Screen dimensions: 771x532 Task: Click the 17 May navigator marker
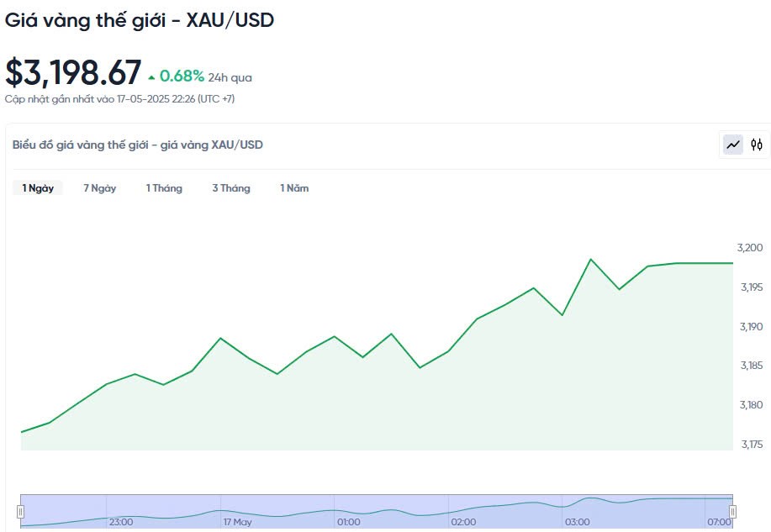pos(237,522)
